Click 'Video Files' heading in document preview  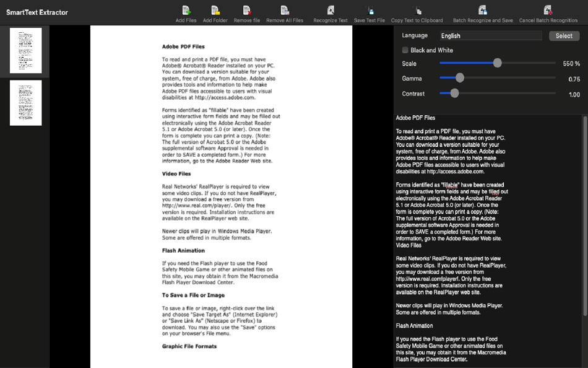[x=176, y=173]
